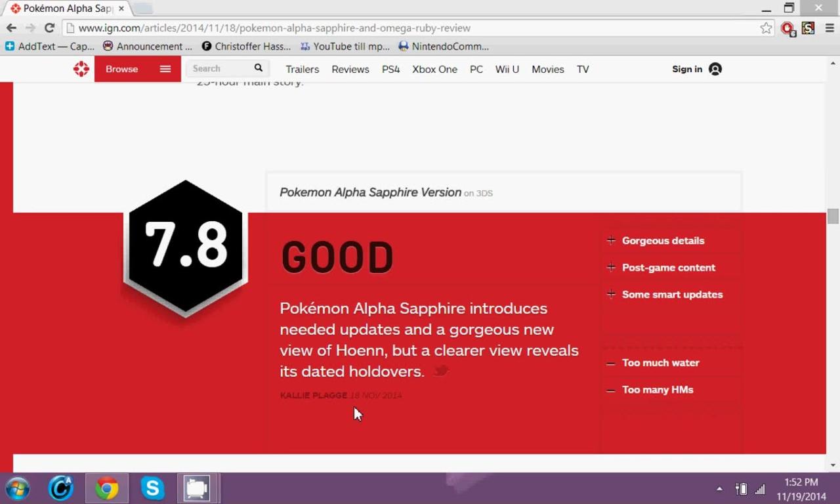Open the Pokemon Alpha Sapphire Version link
The image size is (840, 504).
point(370,192)
